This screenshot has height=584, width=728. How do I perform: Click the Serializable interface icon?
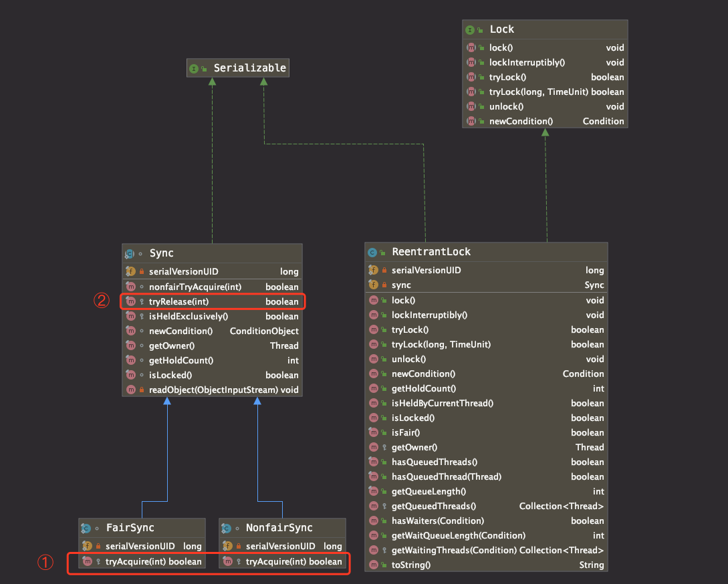[194, 69]
